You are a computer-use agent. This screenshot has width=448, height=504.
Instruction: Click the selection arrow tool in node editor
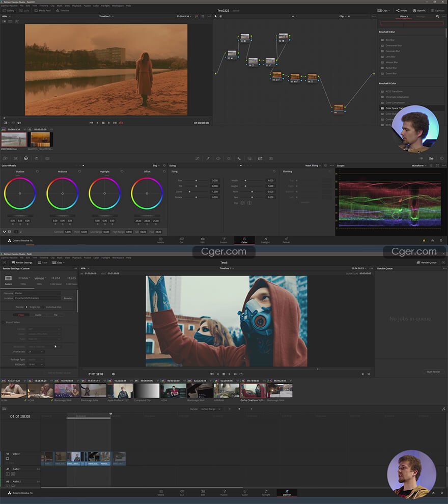pos(216,16)
